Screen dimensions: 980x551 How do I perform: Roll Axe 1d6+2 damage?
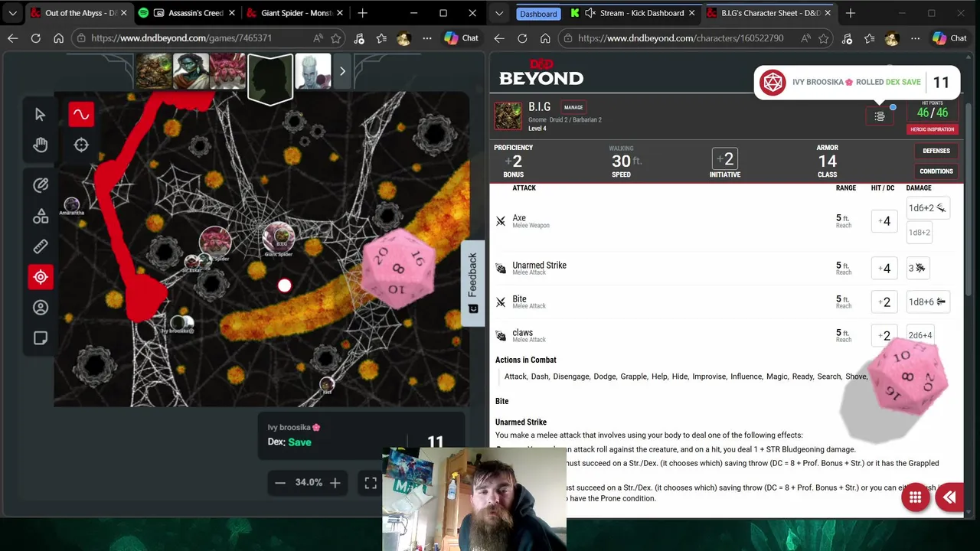tap(927, 208)
